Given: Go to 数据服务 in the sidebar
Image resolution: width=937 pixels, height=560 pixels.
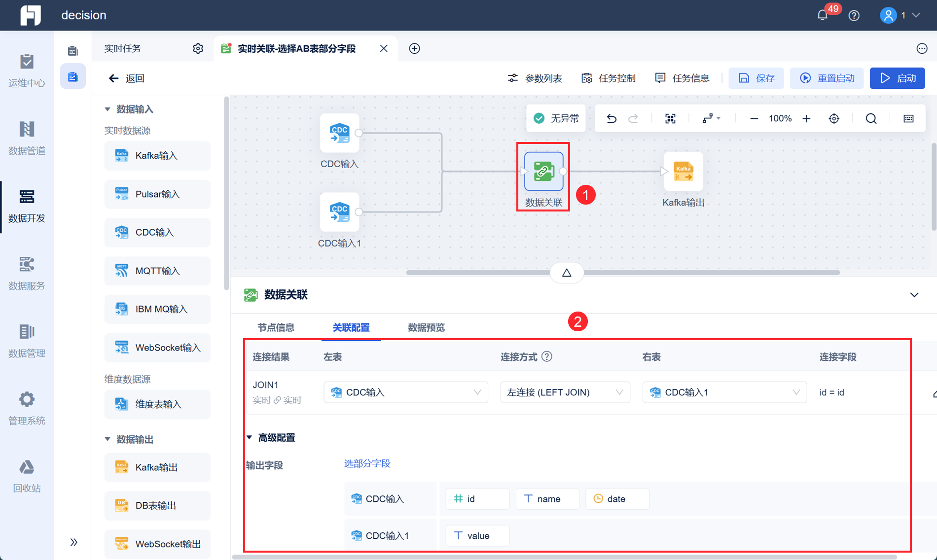Looking at the screenshot, I should point(27,274).
